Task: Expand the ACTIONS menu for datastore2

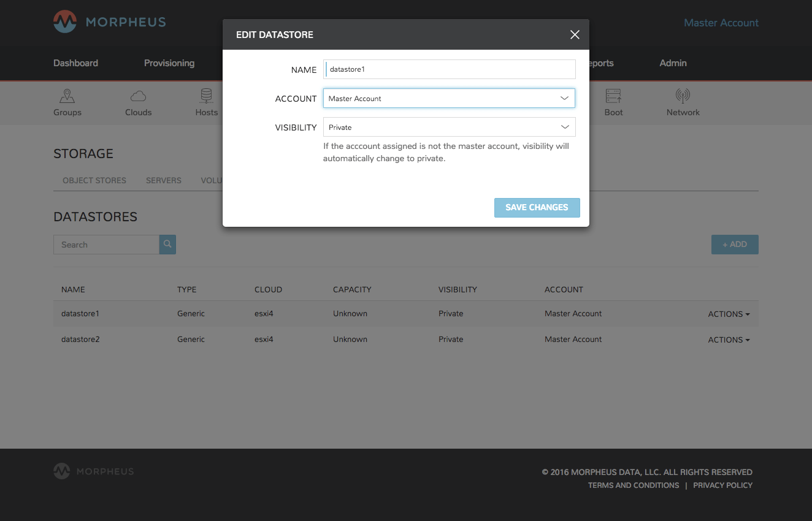Action: (x=729, y=339)
